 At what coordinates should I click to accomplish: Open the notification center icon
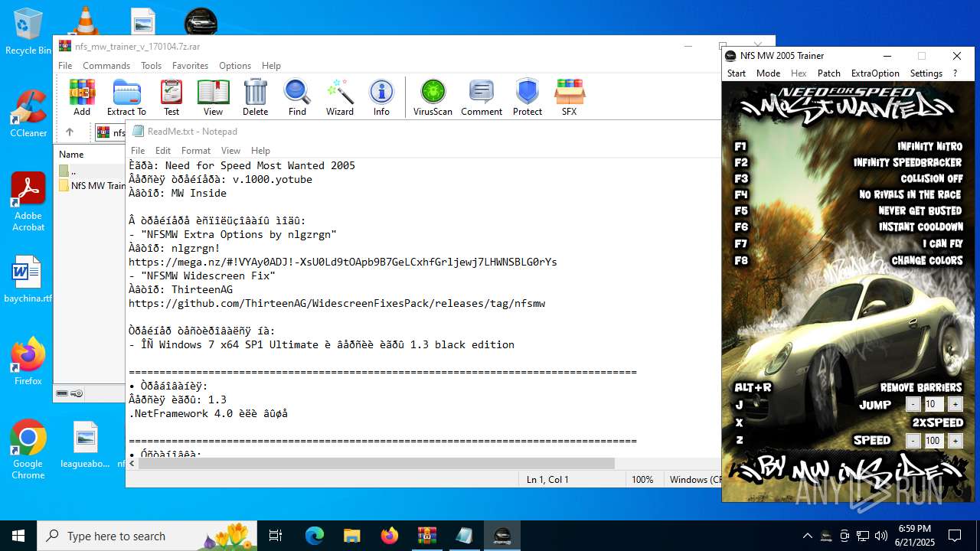tap(955, 536)
